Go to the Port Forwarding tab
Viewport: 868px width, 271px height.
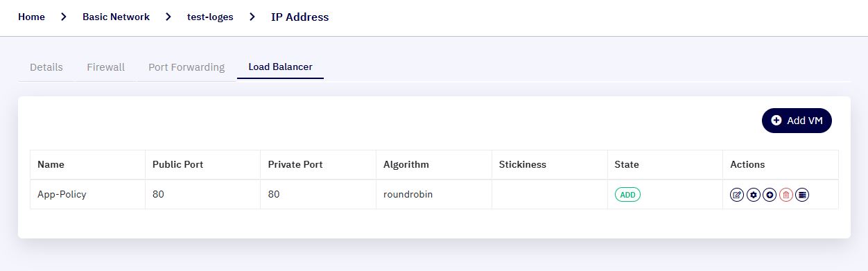pyautogui.click(x=186, y=67)
